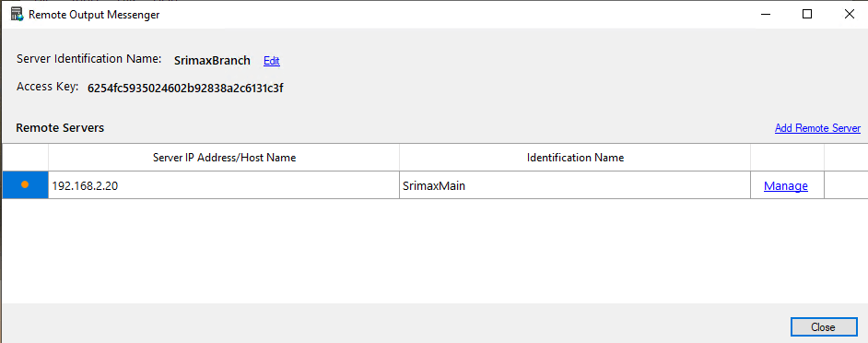Image resolution: width=868 pixels, height=343 pixels.
Task: Manage the SrimaxMain remote server
Action: [x=785, y=186]
